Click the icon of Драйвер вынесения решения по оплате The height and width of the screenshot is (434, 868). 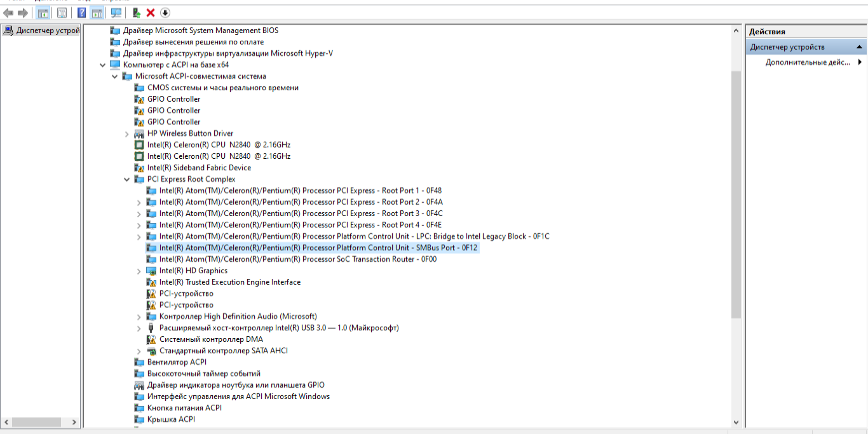coord(115,42)
